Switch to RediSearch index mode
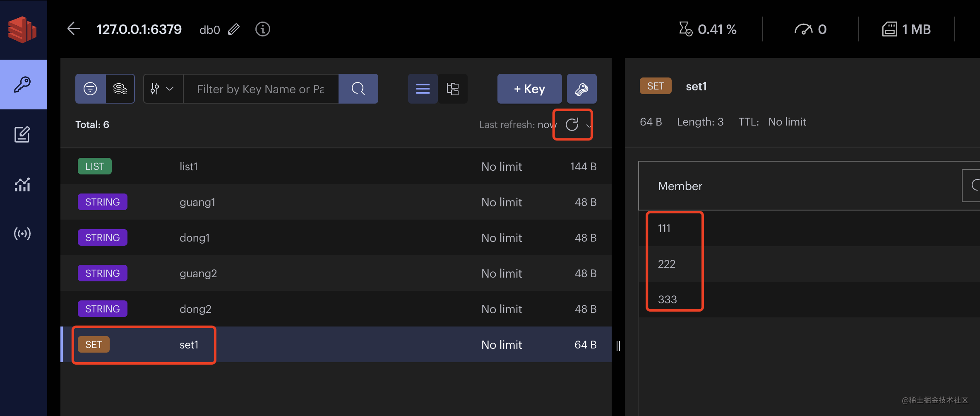 point(120,89)
